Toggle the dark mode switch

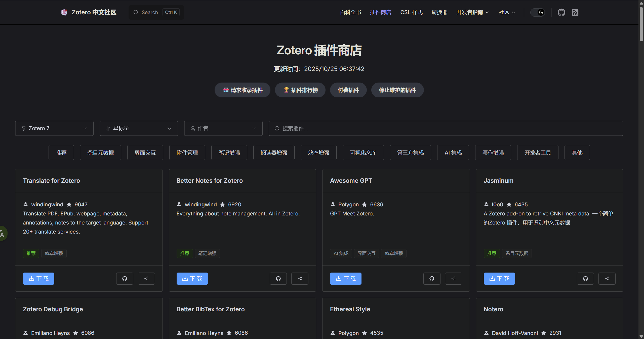[538, 12]
